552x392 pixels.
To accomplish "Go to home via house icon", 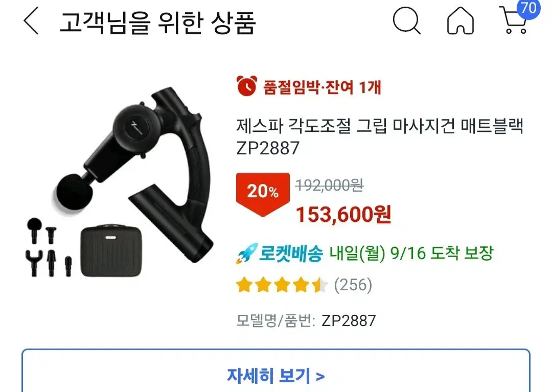I will click(460, 21).
